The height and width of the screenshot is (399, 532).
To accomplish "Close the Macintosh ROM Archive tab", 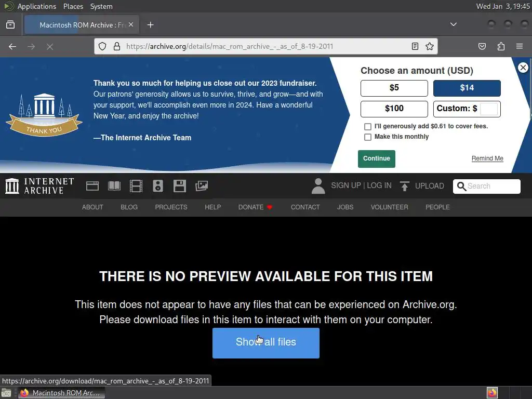I will pos(131,25).
